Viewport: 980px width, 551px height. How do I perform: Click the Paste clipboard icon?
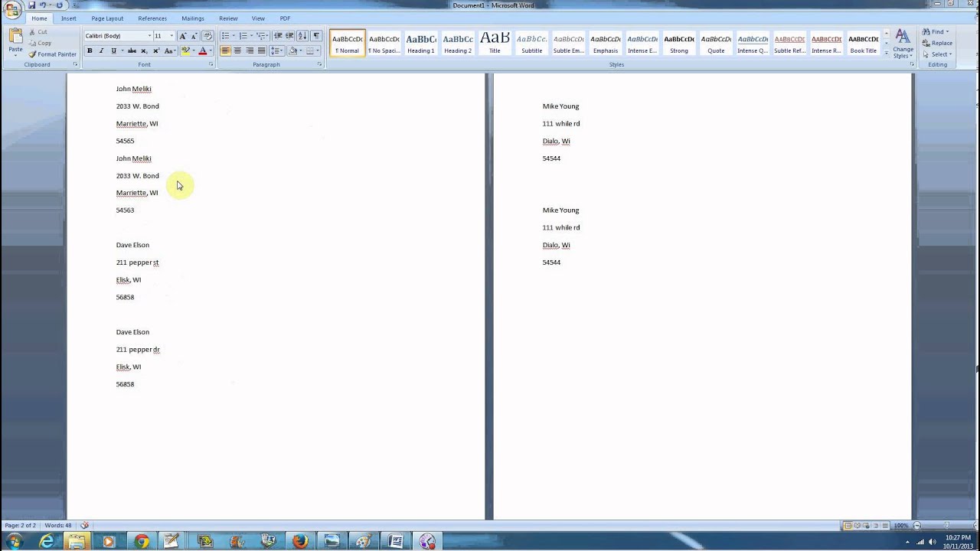15,37
